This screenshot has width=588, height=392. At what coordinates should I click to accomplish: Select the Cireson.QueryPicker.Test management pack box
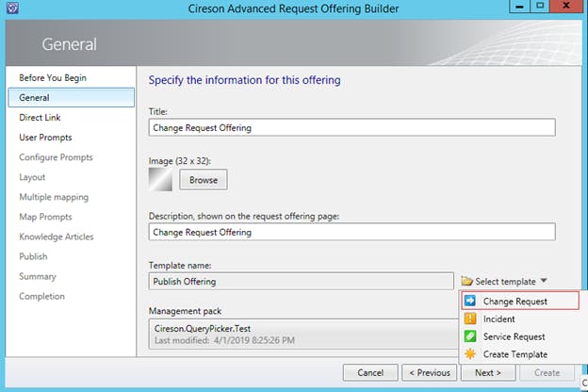[303, 334]
